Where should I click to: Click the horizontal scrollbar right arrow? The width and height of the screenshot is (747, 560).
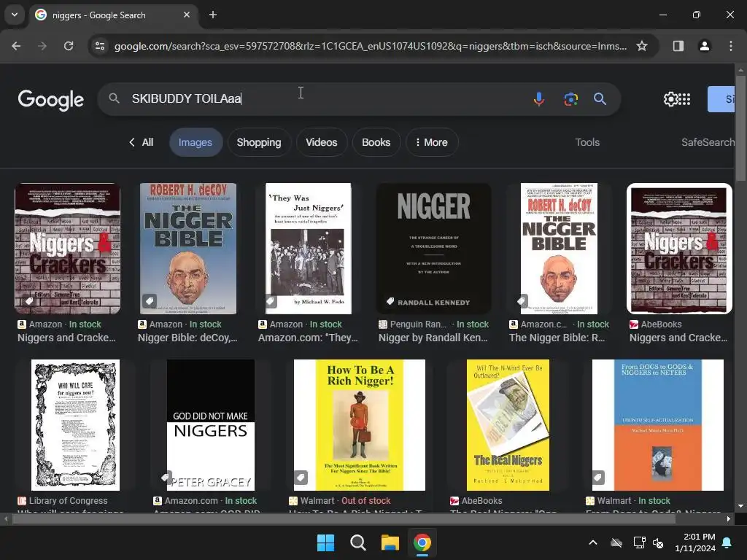[x=729, y=519]
